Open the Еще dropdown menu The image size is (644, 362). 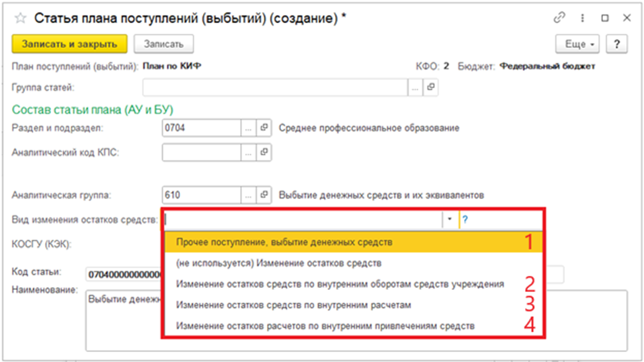click(x=577, y=44)
